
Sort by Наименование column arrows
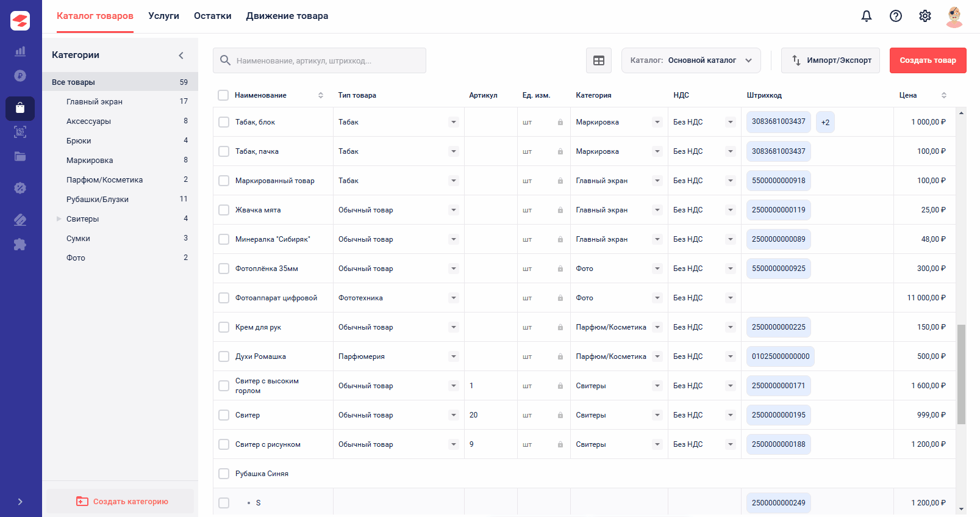pos(321,95)
